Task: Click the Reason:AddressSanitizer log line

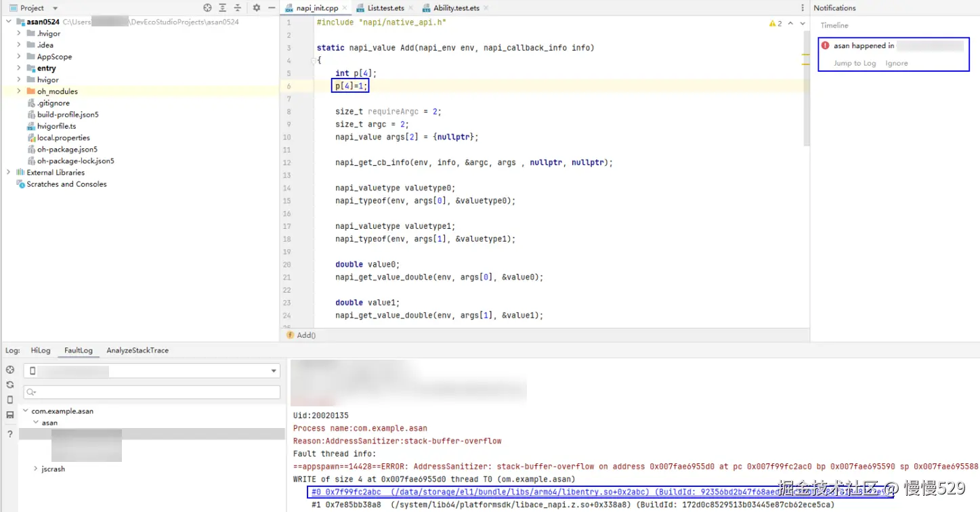Action: (398, 441)
